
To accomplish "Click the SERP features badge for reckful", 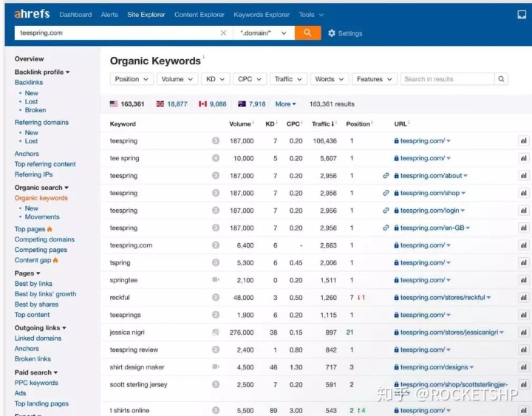I will pyautogui.click(x=216, y=298).
